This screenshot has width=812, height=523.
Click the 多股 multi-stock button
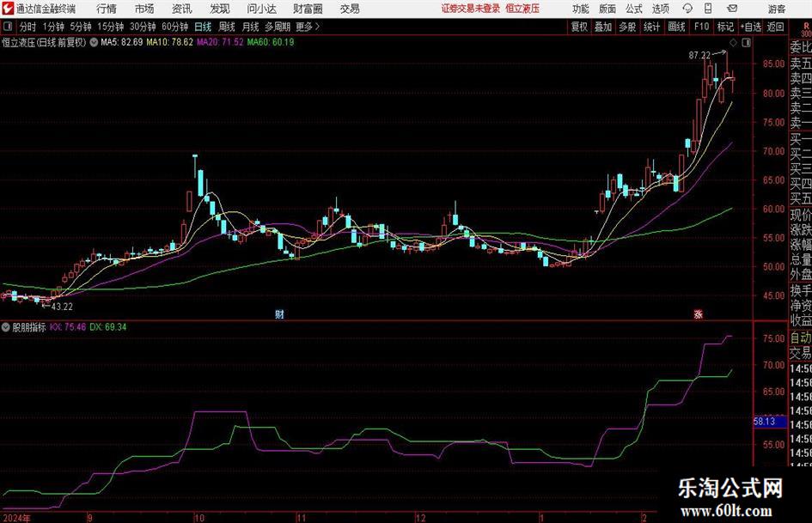tap(627, 27)
